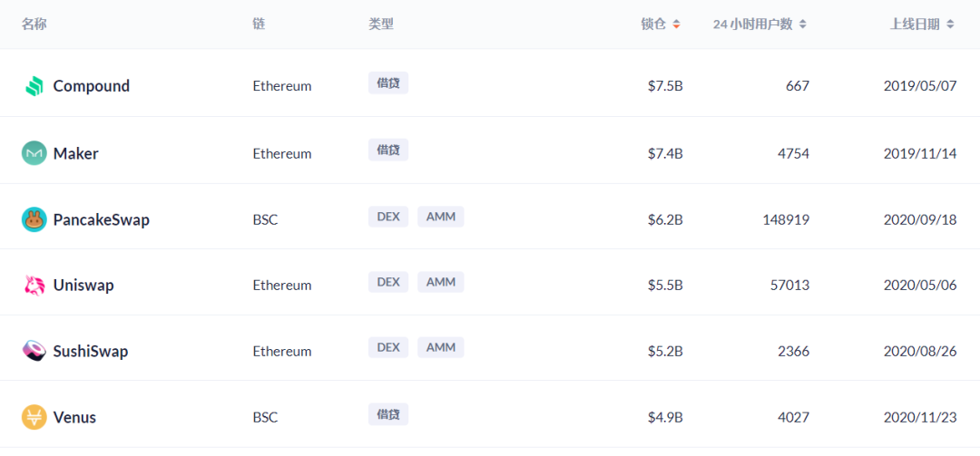Select the Uniswap unicorn icon
Viewport: 980px width, 456px height.
click(x=34, y=286)
